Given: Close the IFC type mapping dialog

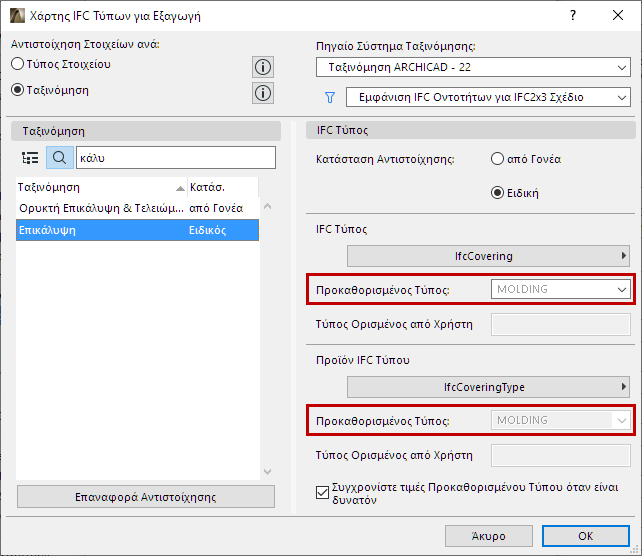Looking at the screenshot, I should (617, 16).
